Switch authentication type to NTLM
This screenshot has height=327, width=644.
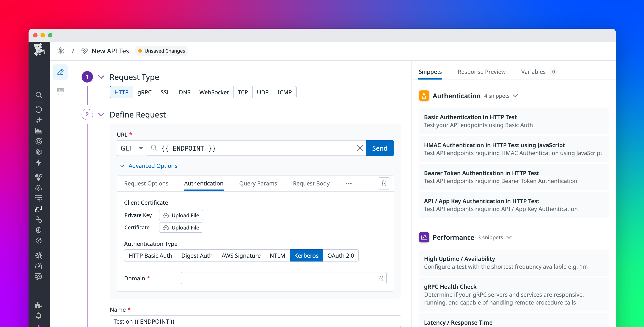[277, 255]
